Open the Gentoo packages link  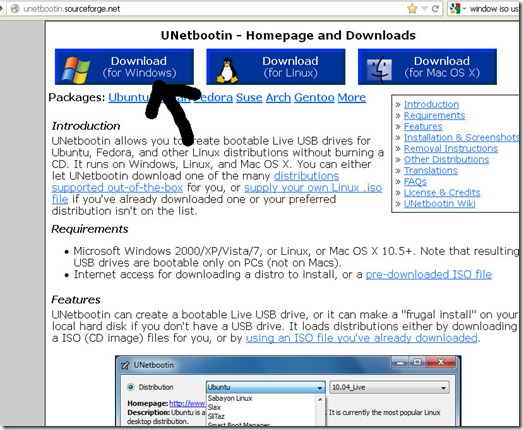(x=314, y=97)
